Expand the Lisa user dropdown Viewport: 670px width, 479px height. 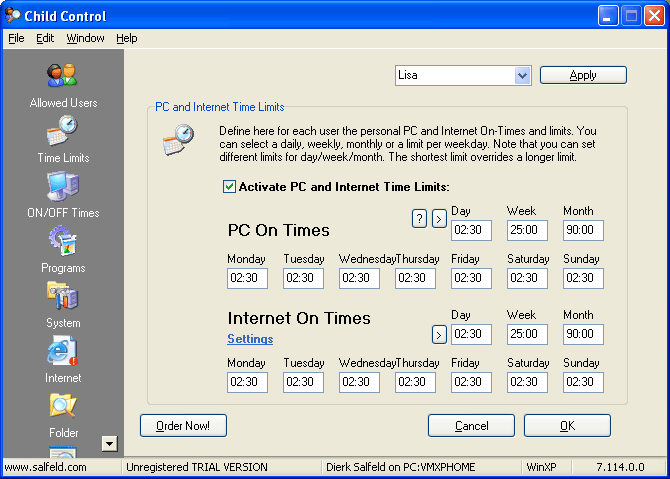point(522,75)
